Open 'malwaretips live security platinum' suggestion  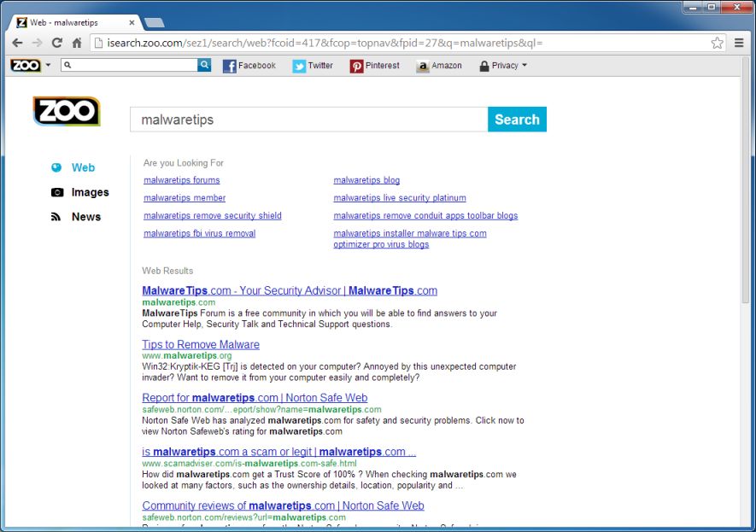[400, 198]
